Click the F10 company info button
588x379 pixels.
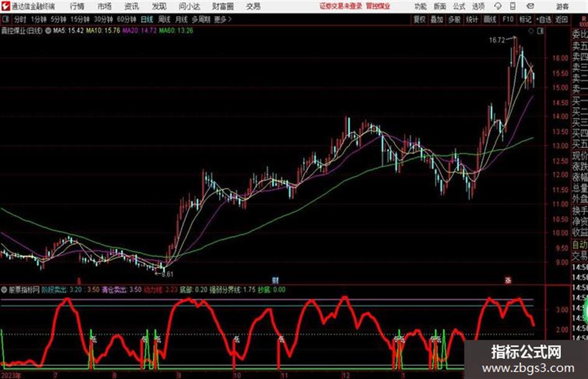tap(508, 19)
